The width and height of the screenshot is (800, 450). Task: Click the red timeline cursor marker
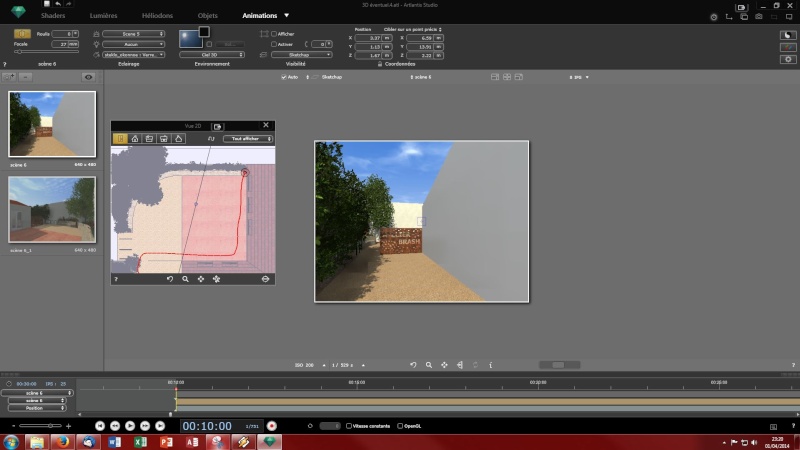(x=176, y=390)
